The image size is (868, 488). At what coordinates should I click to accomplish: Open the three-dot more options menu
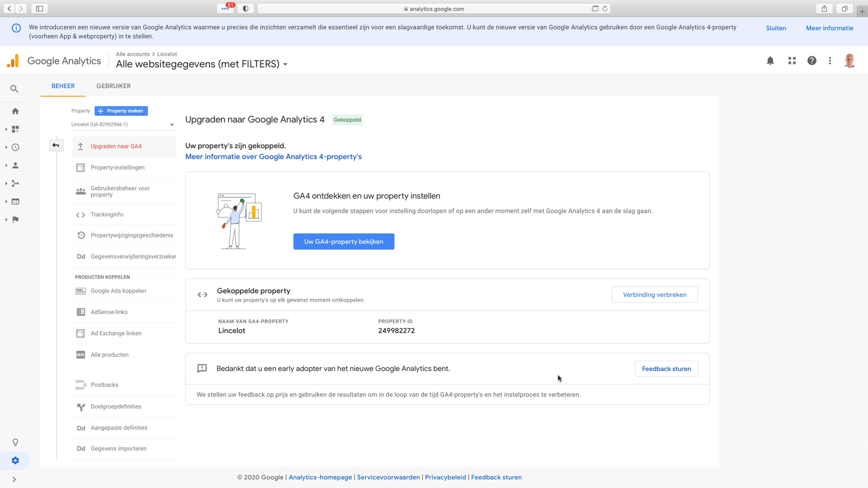coord(830,61)
